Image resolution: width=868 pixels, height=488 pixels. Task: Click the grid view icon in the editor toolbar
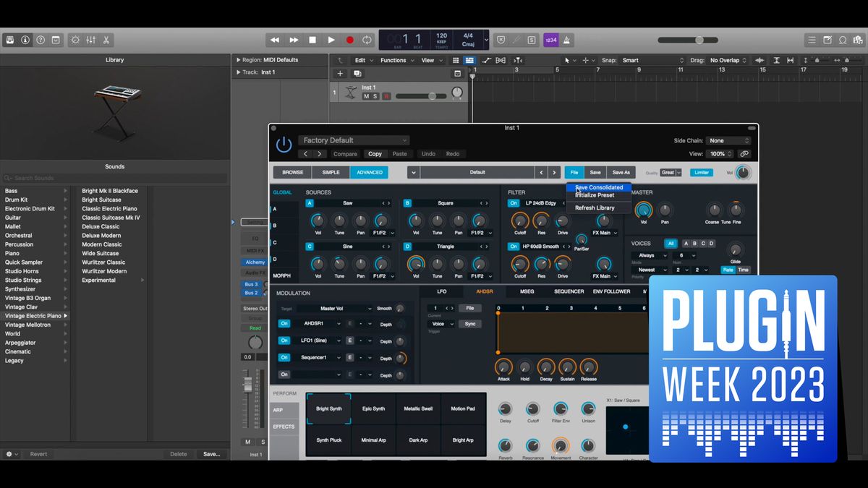456,60
